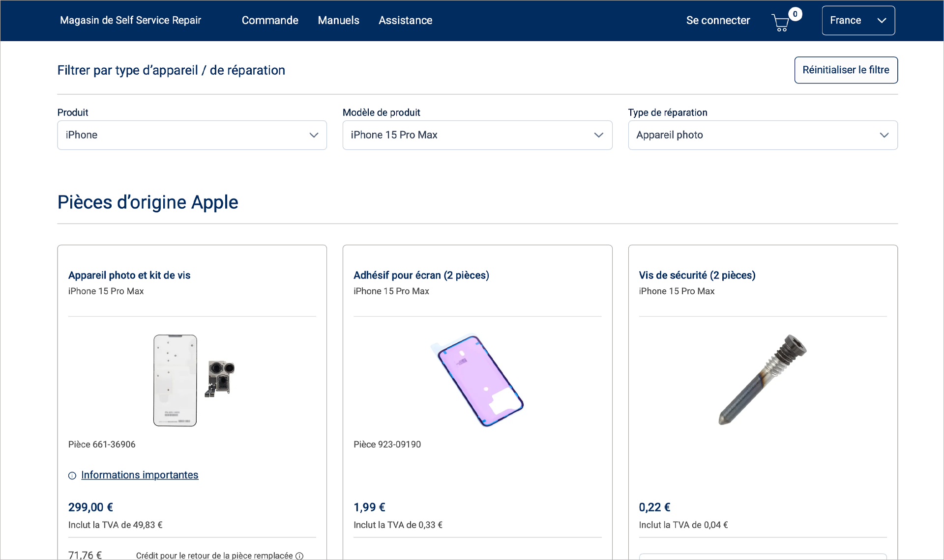Select the Vis de sécurité product title
The image size is (944, 560).
[x=697, y=275]
